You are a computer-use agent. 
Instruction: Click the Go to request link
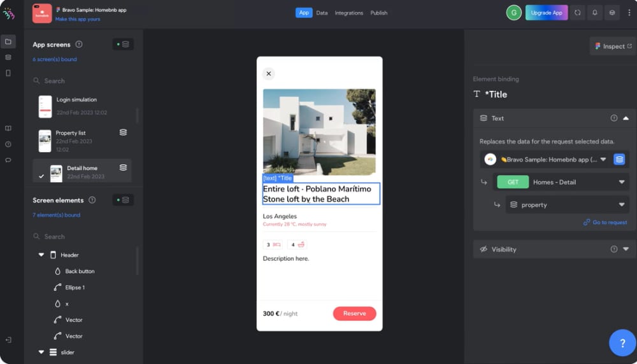point(605,222)
